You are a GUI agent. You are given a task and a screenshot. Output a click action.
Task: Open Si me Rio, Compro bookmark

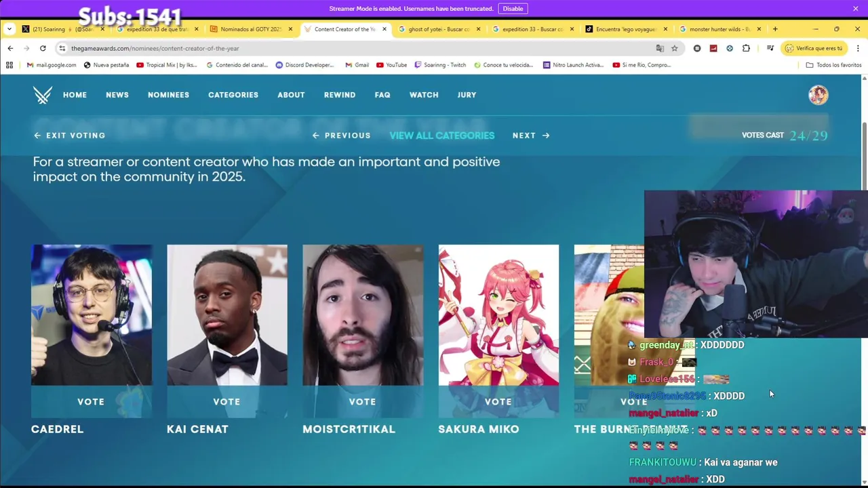pos(642,65)
